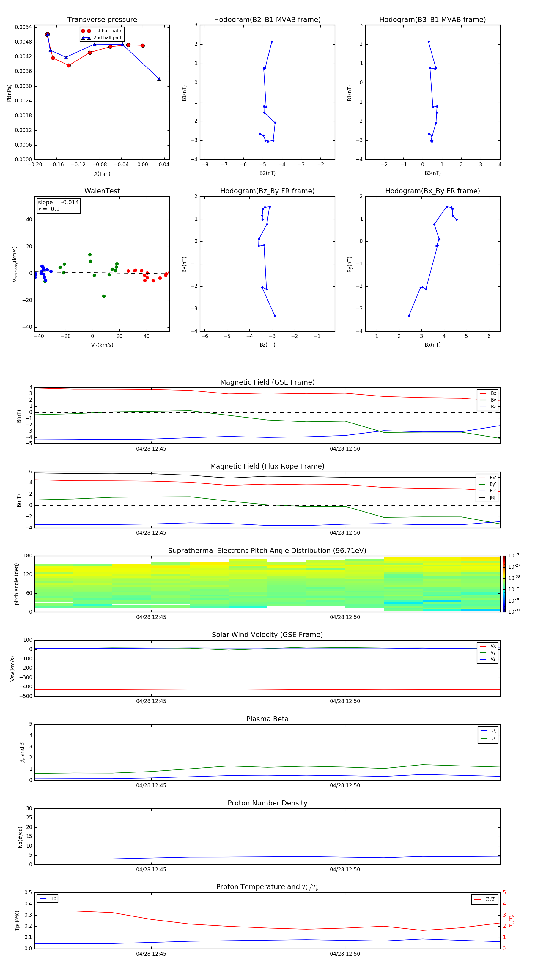535x980 pixels.
Task: Click the 'B3(nT)' x-axis label
Action: click(x=432, y=173)
